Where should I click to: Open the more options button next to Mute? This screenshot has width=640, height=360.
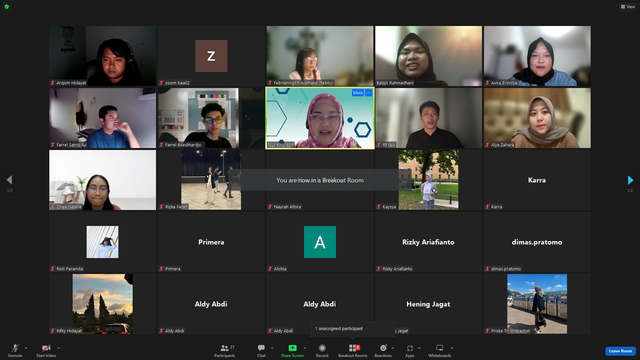coord(369,93)
